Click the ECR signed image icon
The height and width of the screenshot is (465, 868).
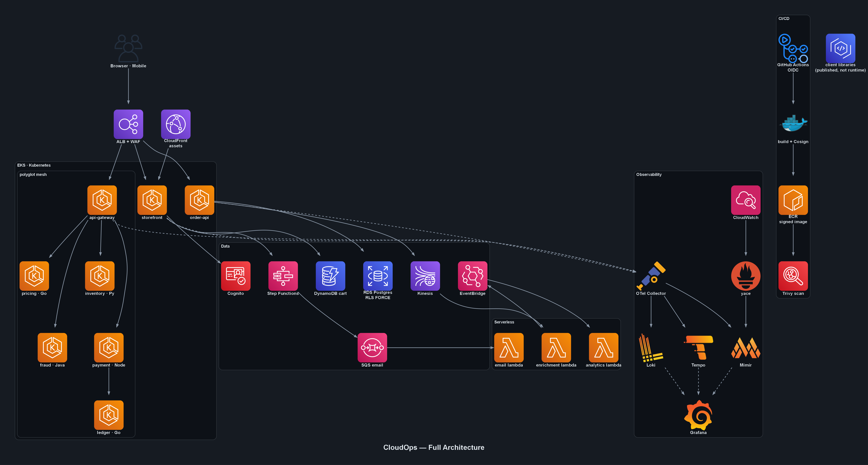(x=793, y=200)
